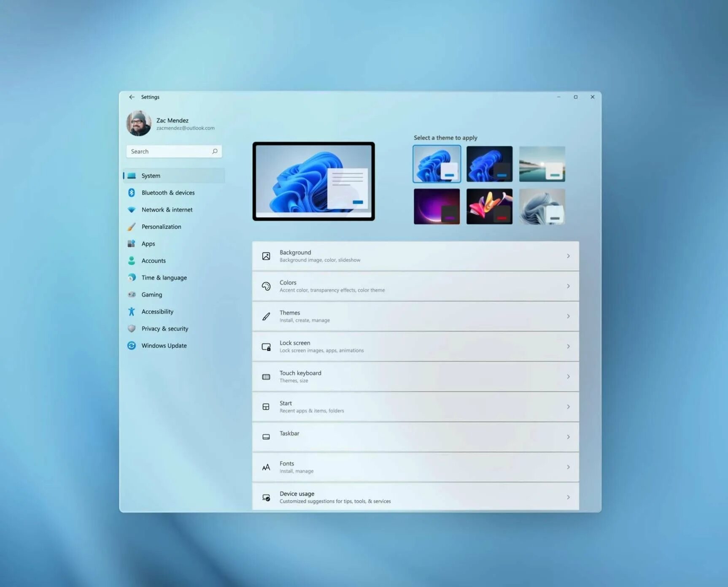Click Zac Mendez profile avatar

point(139,123)
